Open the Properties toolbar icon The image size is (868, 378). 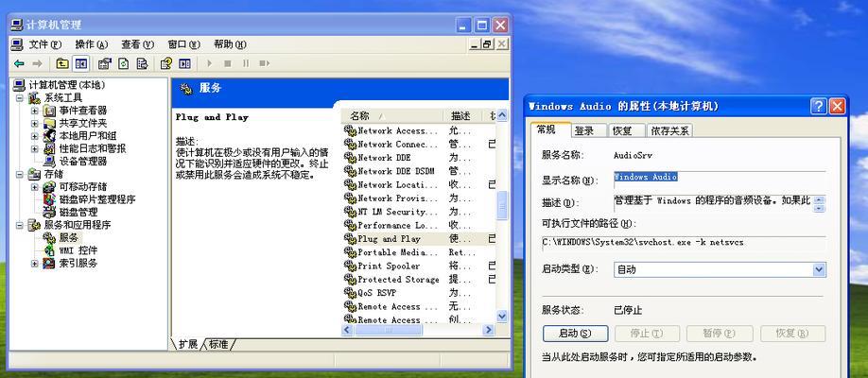point(105,63)
